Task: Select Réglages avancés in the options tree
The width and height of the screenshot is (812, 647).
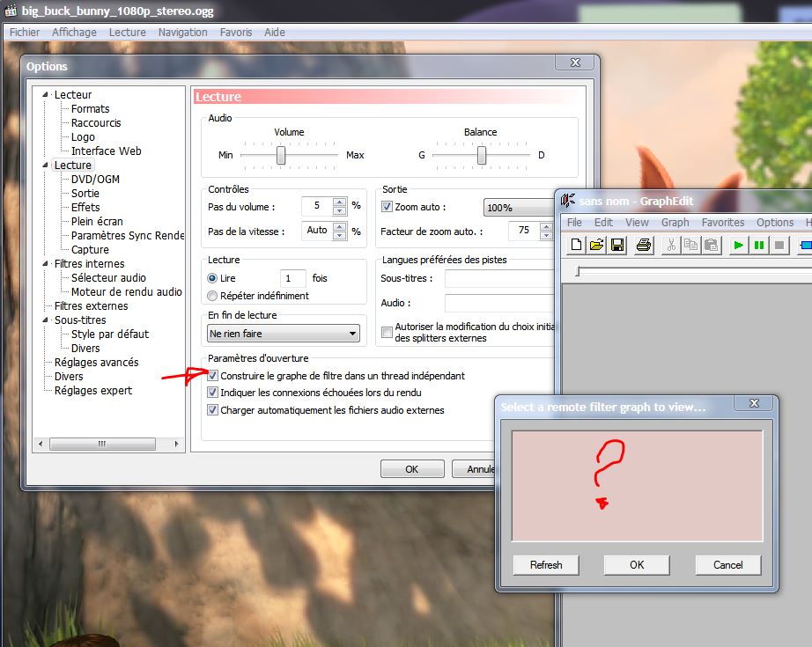Action: [x=96, y=363]
